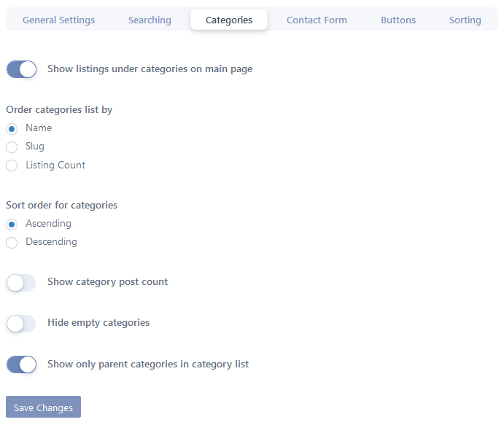Choose Slug as category order option
Viewport: 504px width, 425px height.
coord(12,147)
